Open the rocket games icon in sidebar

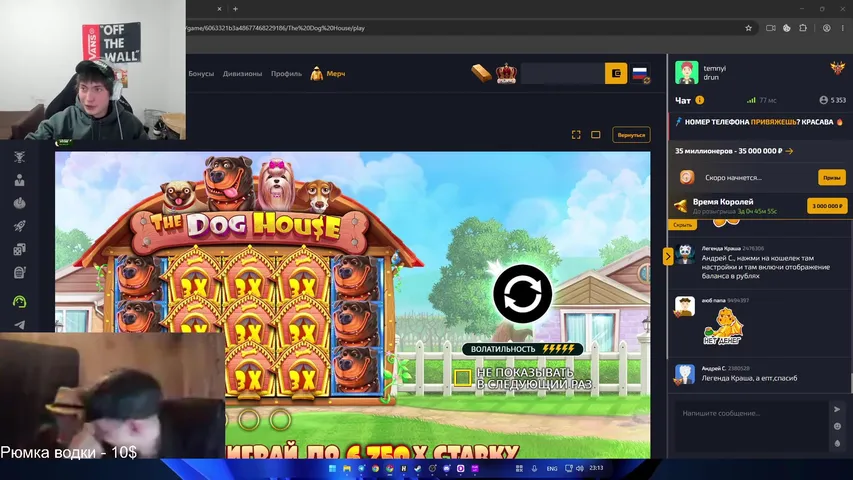[20, 226]
